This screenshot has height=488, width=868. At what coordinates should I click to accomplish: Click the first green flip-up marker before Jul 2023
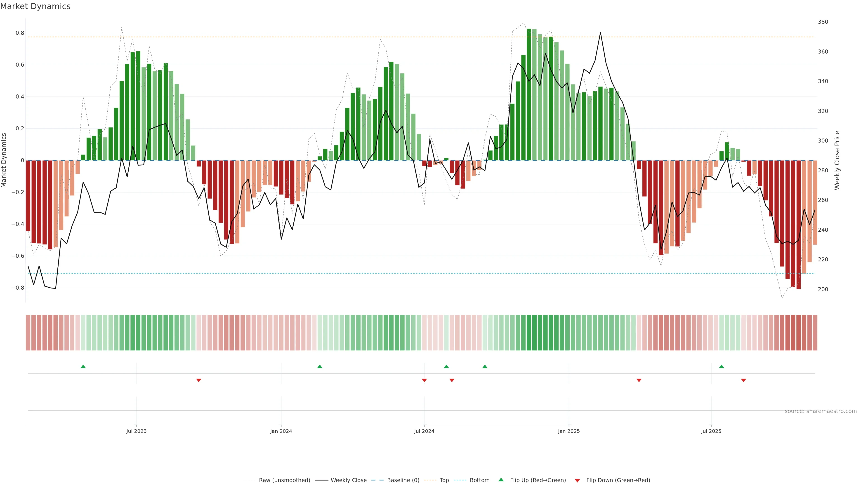[83, 366]
